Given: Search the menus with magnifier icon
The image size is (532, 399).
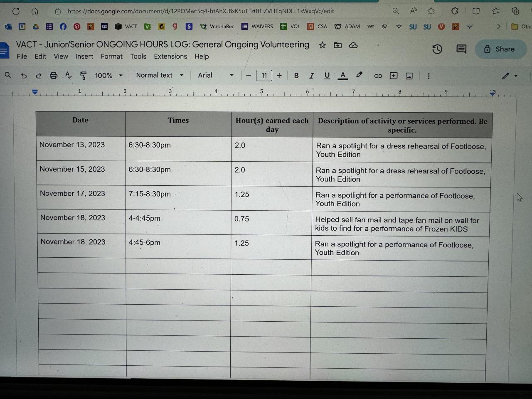Looking at the screenshot, I should 8,75.
